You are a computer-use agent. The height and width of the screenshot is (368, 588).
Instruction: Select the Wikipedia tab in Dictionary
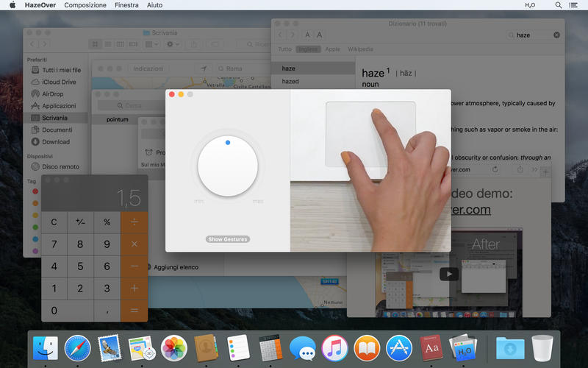pos(360,49)
